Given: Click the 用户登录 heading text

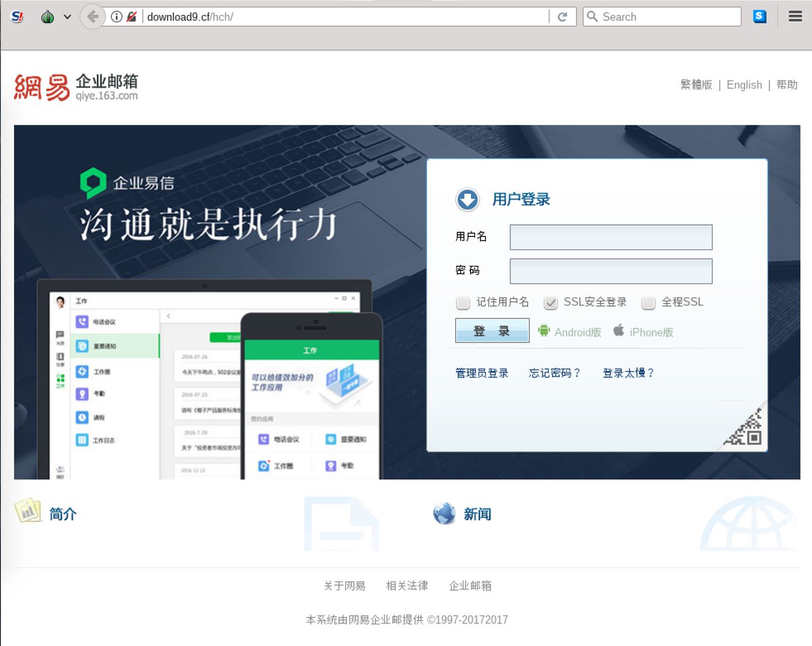Looking at the screenshot, I should (521, 199).
